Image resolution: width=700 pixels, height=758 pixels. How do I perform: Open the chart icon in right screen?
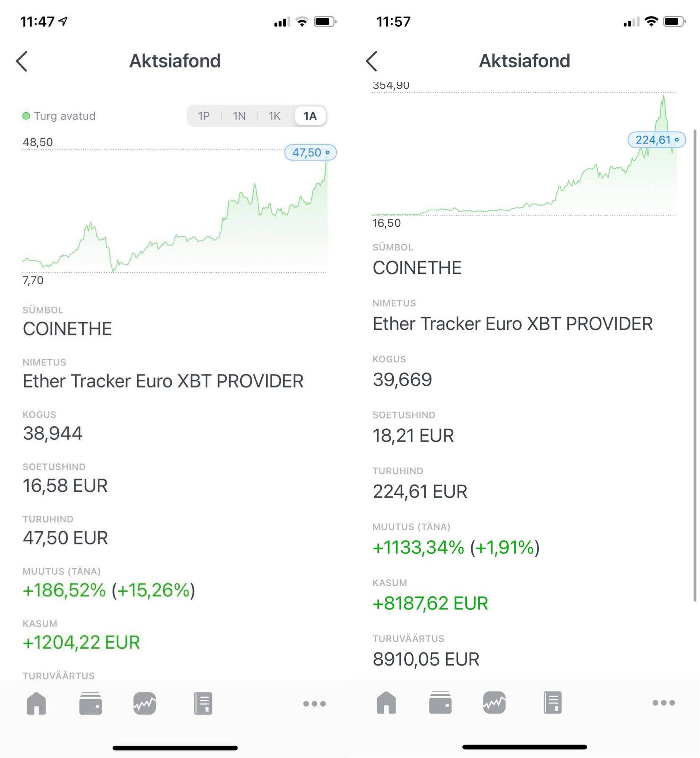pyautogui.click(x=494, y=703)
